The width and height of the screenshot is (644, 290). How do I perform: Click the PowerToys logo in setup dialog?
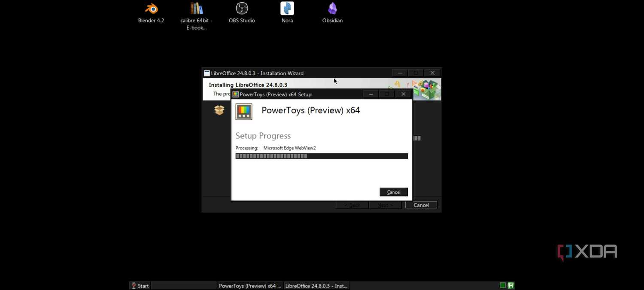coord(244,112)
